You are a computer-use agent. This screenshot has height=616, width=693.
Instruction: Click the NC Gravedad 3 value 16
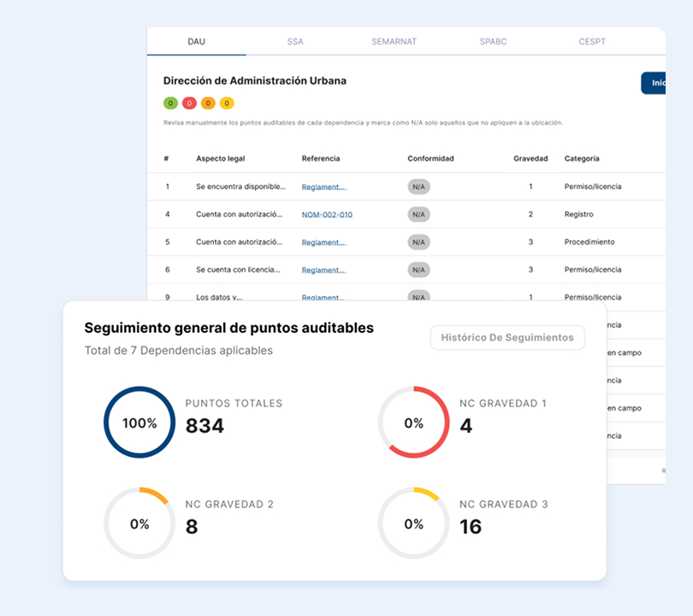(471, 527)
